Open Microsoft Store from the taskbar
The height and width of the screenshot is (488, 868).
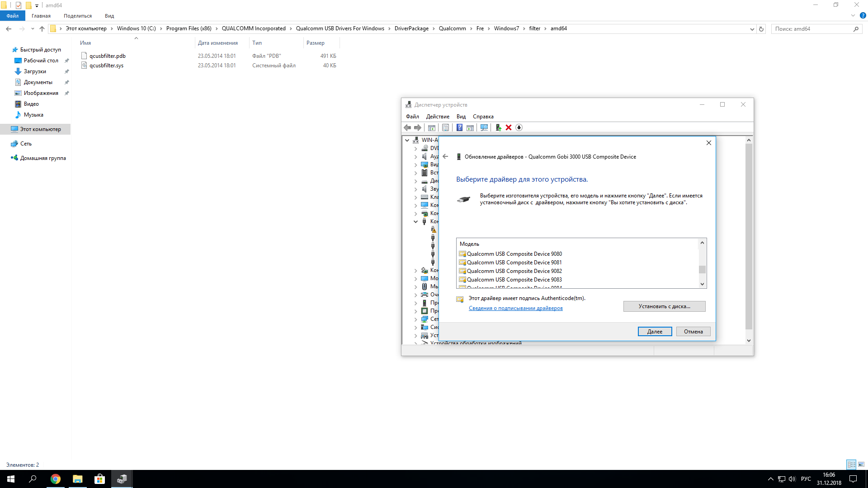(x=99, y=479)
